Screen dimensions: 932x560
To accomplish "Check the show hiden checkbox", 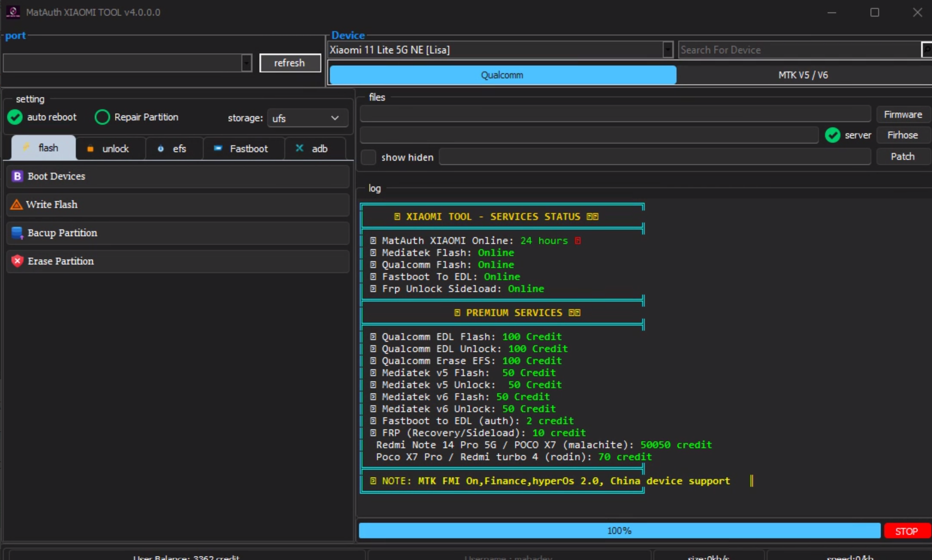I will tap(368, 157).
